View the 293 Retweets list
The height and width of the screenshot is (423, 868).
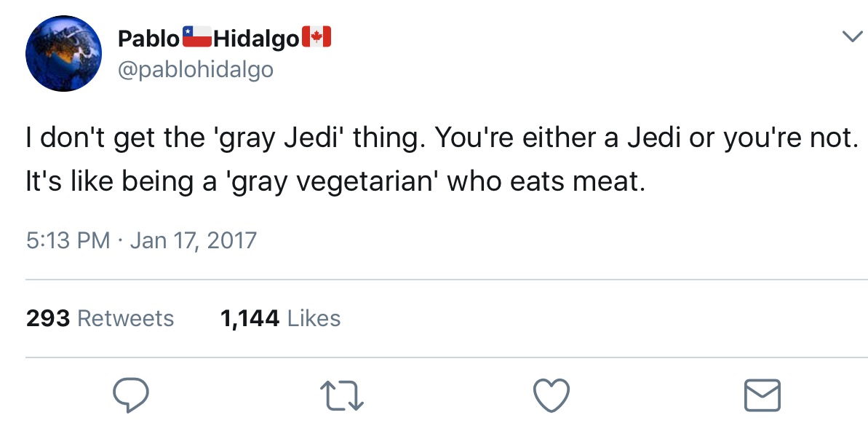coord(100,318)
